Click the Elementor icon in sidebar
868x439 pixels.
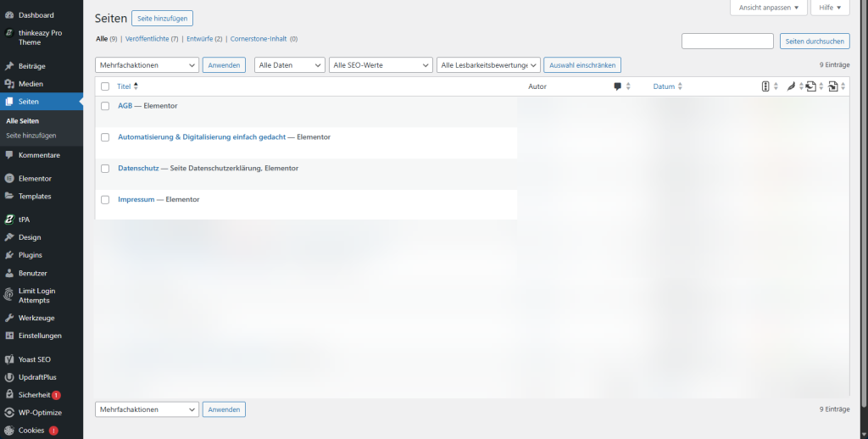coord(9,179)
